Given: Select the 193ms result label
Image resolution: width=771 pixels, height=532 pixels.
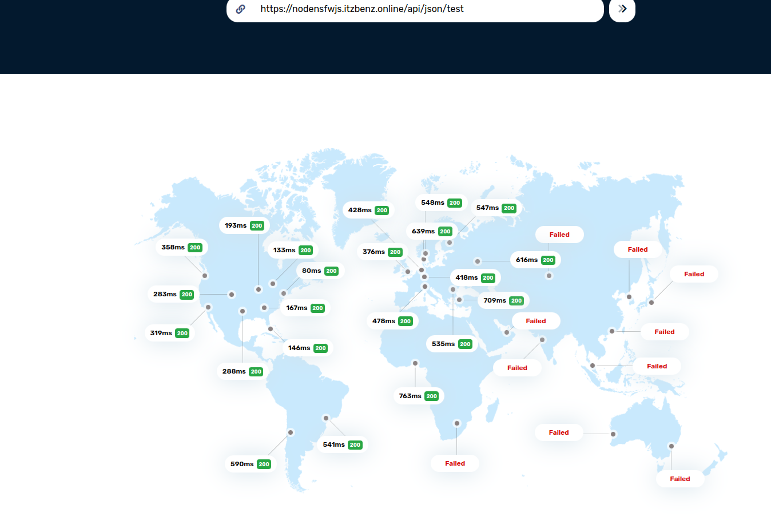Looking at the screenshot, I should (244, 225).
